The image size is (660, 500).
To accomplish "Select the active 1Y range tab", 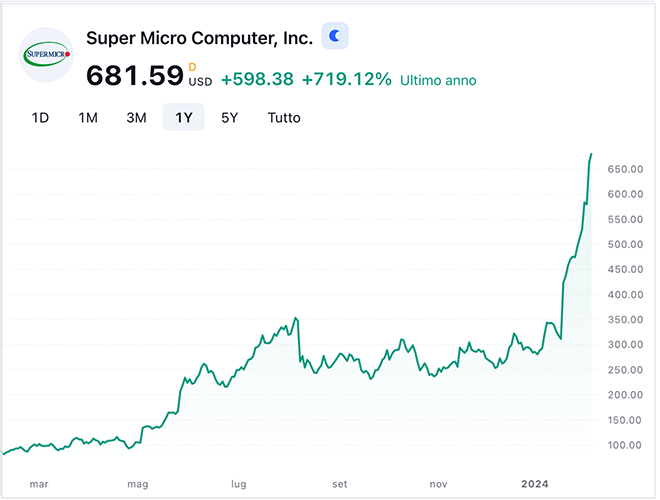I will 184,118.
